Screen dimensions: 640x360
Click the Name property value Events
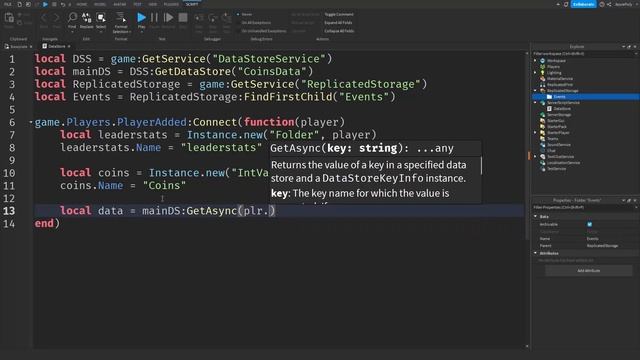tap(593, 239)
